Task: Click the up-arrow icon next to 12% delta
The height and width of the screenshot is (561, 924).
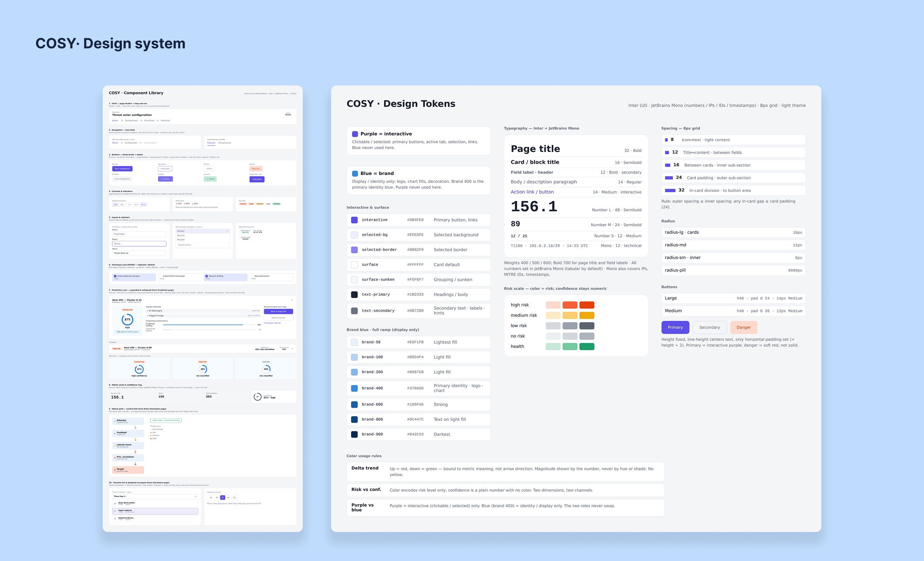Action: click(177, 204)
